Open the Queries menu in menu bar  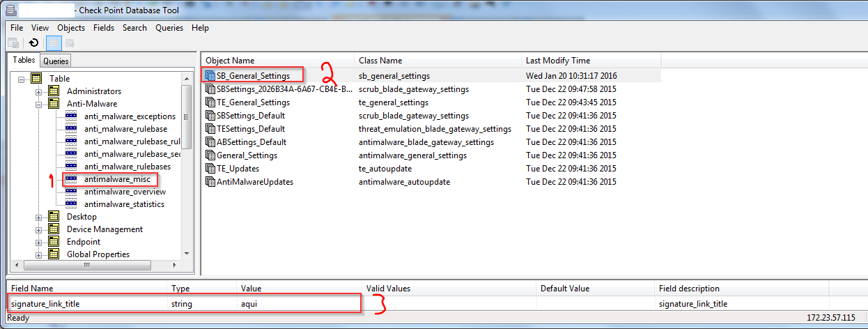pyautogui.click(x=169, y=28)
